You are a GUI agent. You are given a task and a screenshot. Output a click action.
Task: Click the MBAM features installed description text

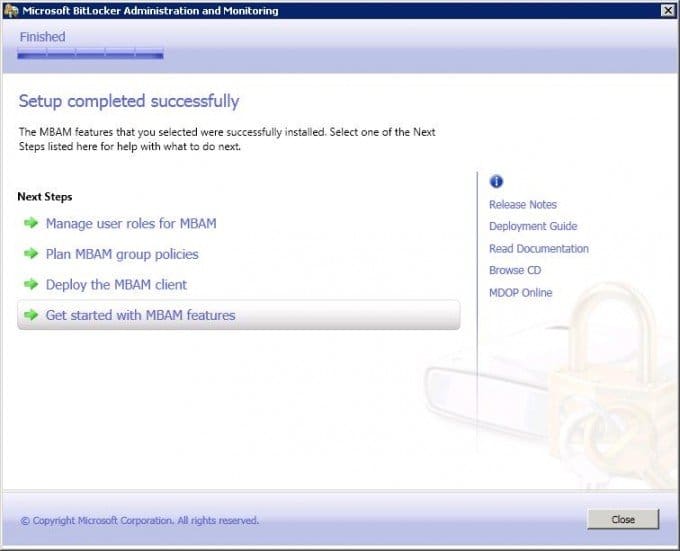[227, 139]
